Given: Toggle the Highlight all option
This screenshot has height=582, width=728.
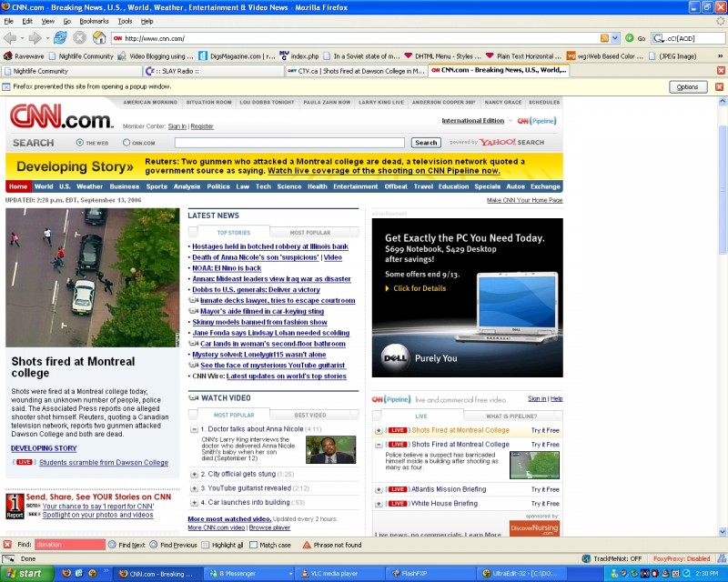Looking at the screenshot, I should click(x=222, y=545).
